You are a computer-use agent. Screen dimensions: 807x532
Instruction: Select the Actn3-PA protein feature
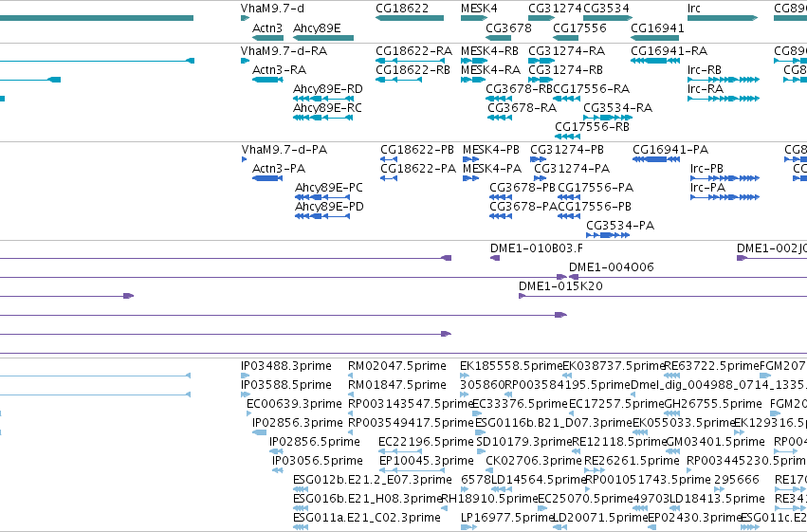pos(267,178)
